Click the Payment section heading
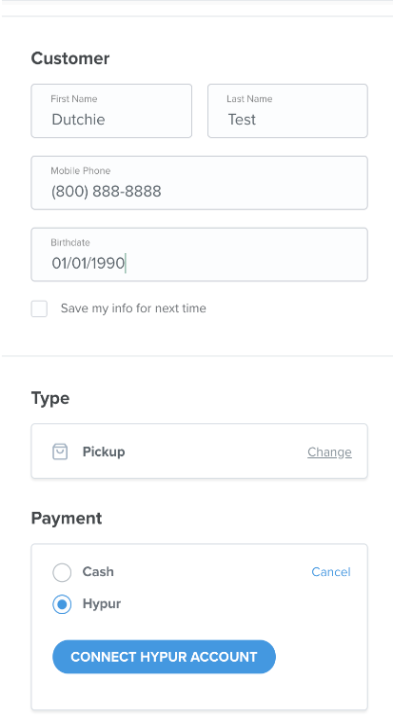 coord(66,518)
